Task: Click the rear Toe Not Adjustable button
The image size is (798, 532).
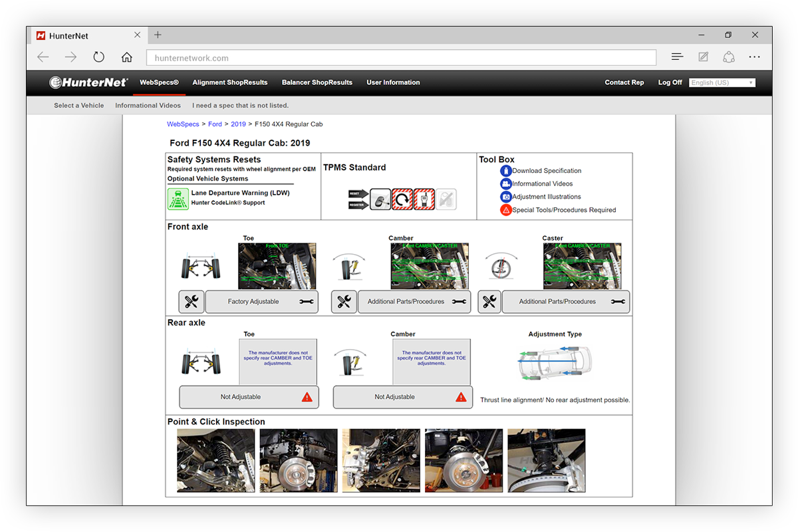Action: coord(249,397)
